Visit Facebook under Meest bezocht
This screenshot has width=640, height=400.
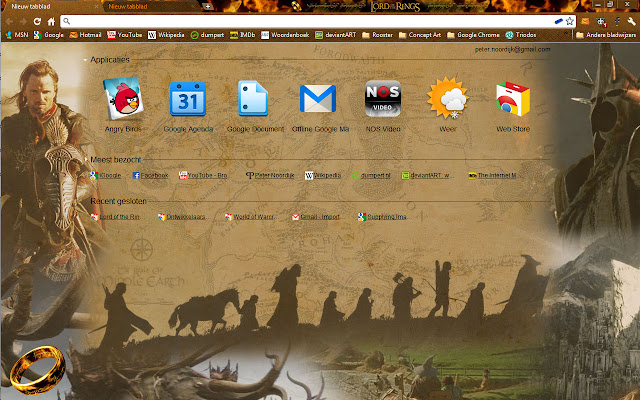(x=150, y=176)
